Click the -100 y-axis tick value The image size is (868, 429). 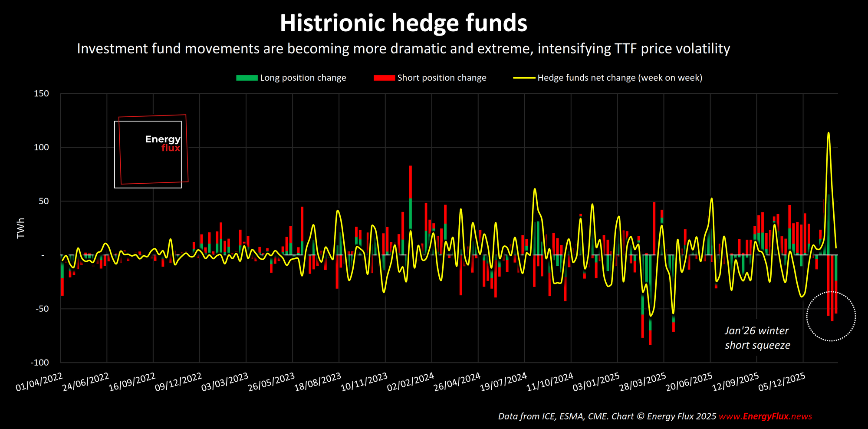coord(39,363)
